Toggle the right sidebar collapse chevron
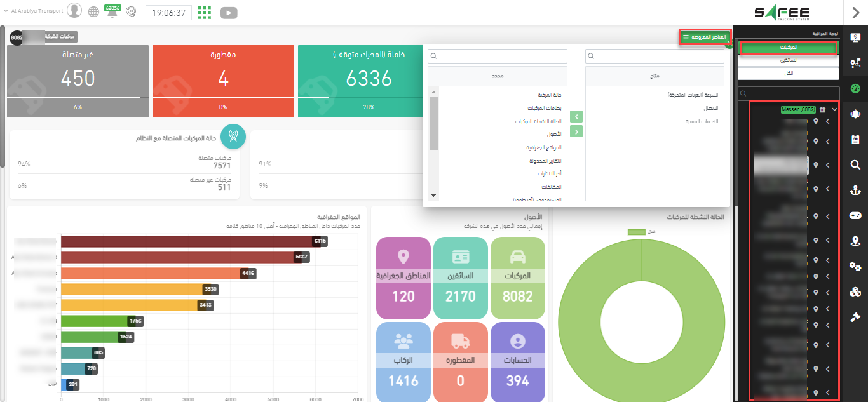 (x=855, y=12)
